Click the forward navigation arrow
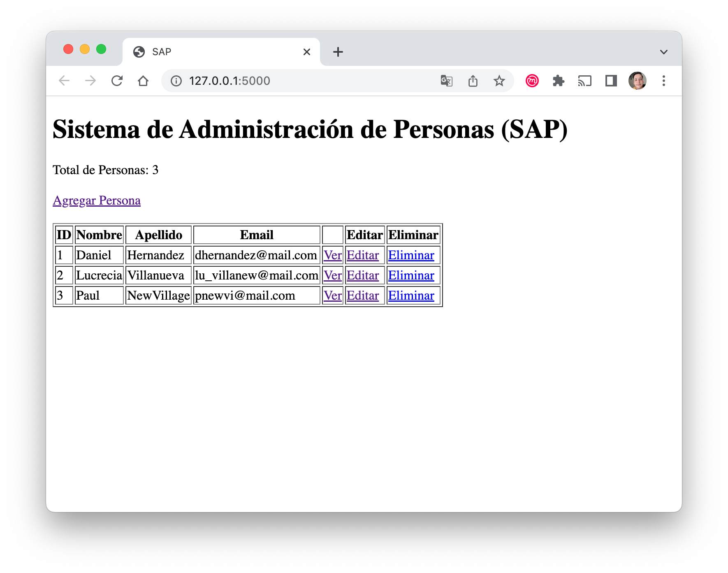Screen dimensions: 728x573 point(90,81)
